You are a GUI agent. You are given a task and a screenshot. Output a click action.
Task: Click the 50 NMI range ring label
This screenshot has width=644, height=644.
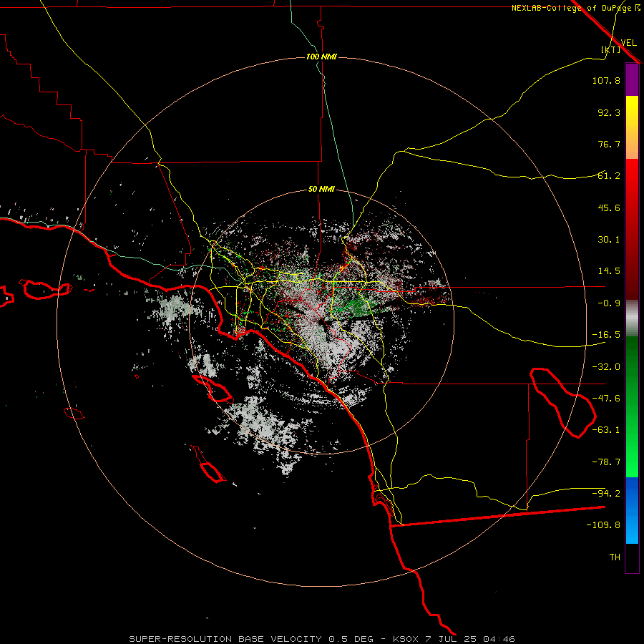321,190
